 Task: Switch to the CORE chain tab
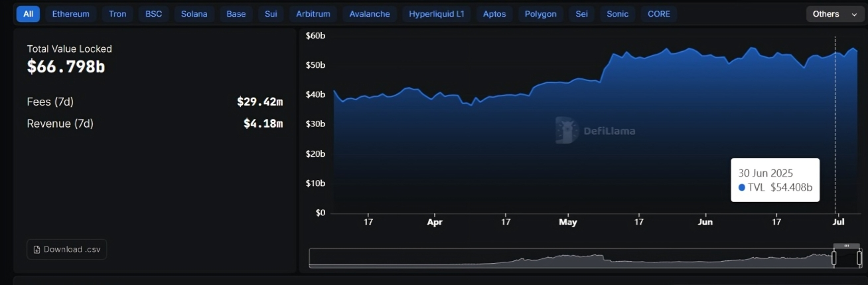point(659,14)
